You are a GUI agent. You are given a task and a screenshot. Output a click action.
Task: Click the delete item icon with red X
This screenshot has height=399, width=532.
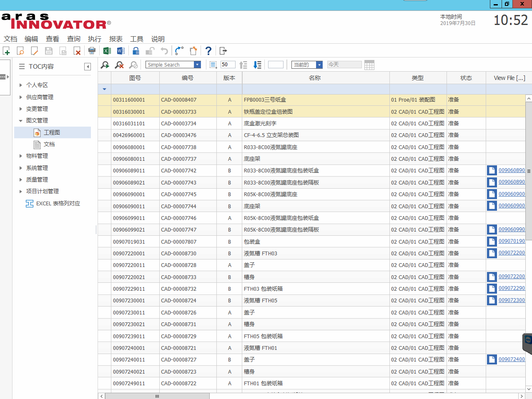[x=77, y=51]
